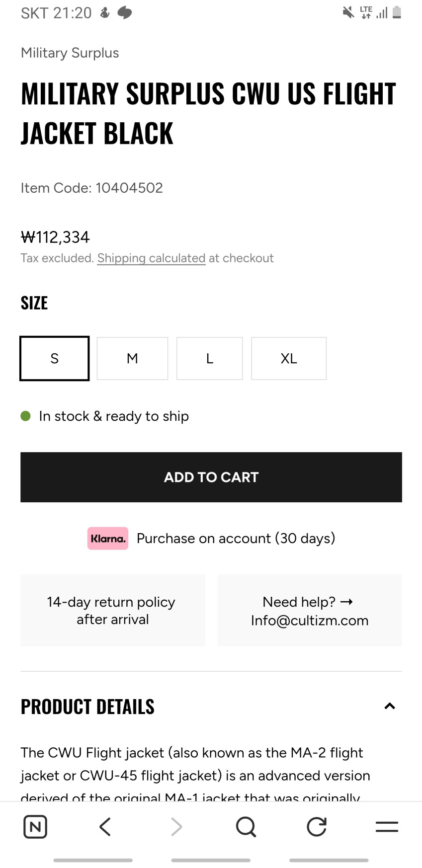Collapse the Product Details section chevron
The height and width of the screenshot is (868, 422).
click(390, 706)
